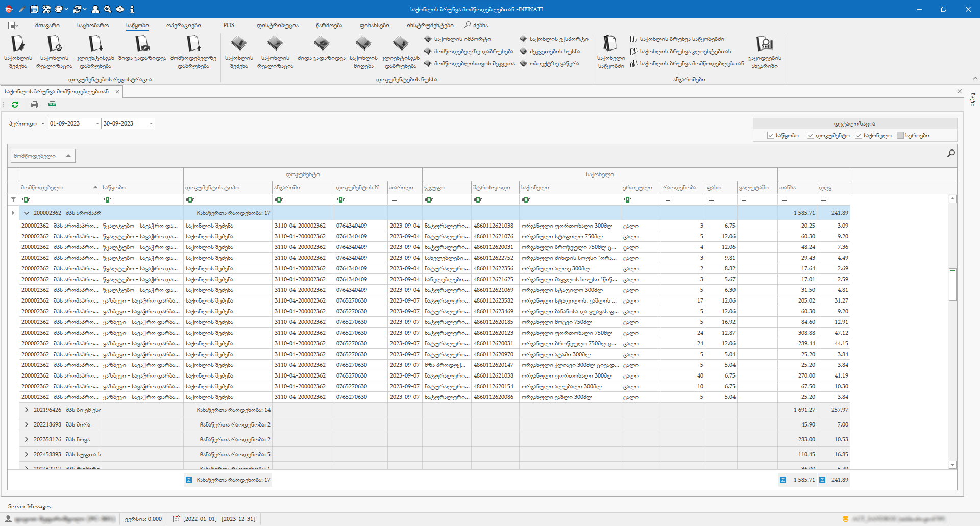Click the info icon in the title bar
This screenshot has height=526, width=980.
pos(132,9)
